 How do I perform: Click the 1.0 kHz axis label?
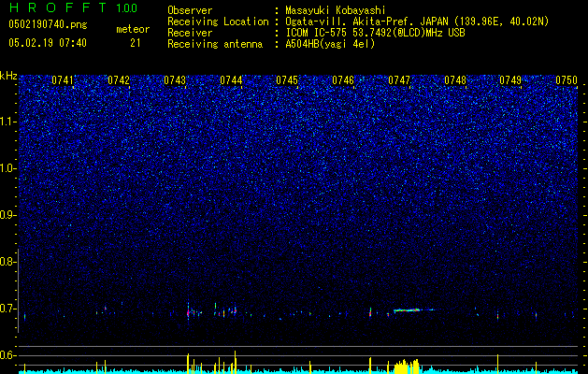7,169
